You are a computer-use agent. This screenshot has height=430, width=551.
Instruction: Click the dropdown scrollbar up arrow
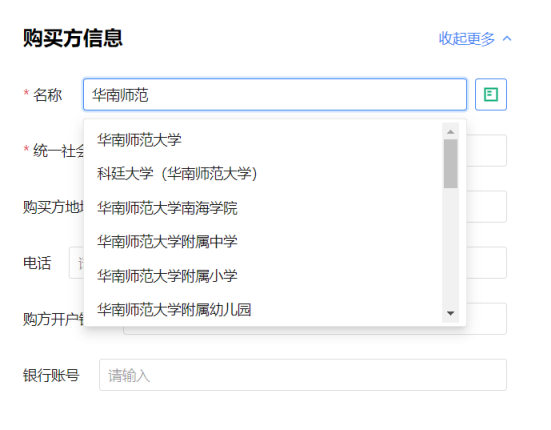point(450,132)
